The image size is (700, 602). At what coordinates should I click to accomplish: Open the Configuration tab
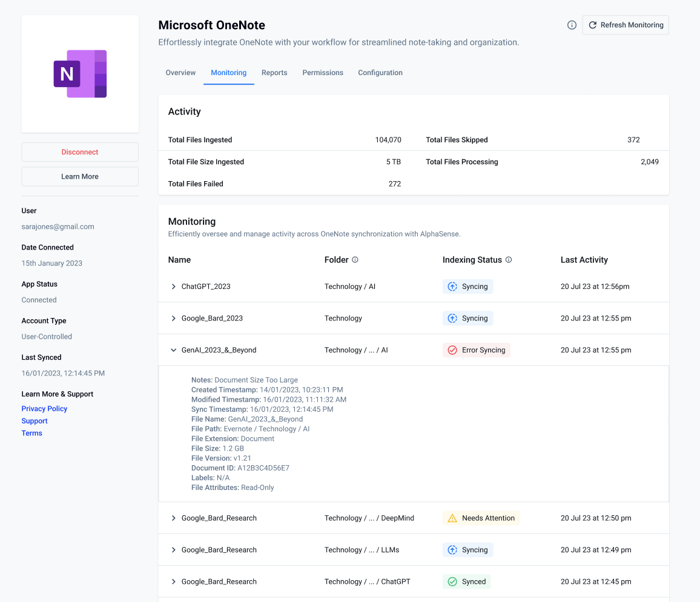click(x=380, y=73)
